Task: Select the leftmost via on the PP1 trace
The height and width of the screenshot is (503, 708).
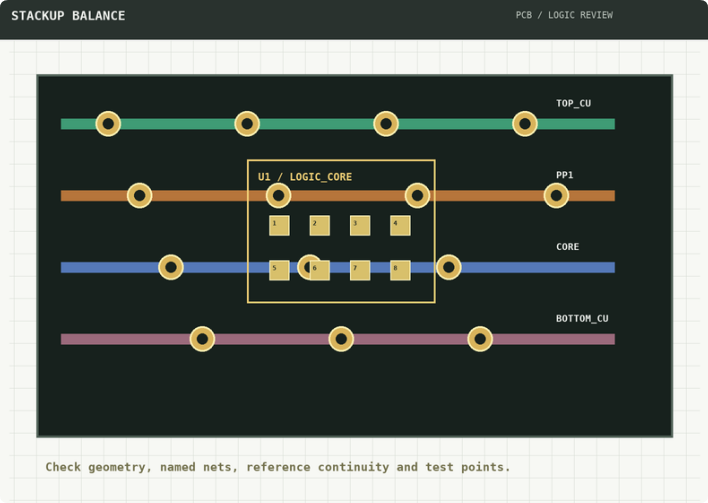Action: [x=140, y=196]
